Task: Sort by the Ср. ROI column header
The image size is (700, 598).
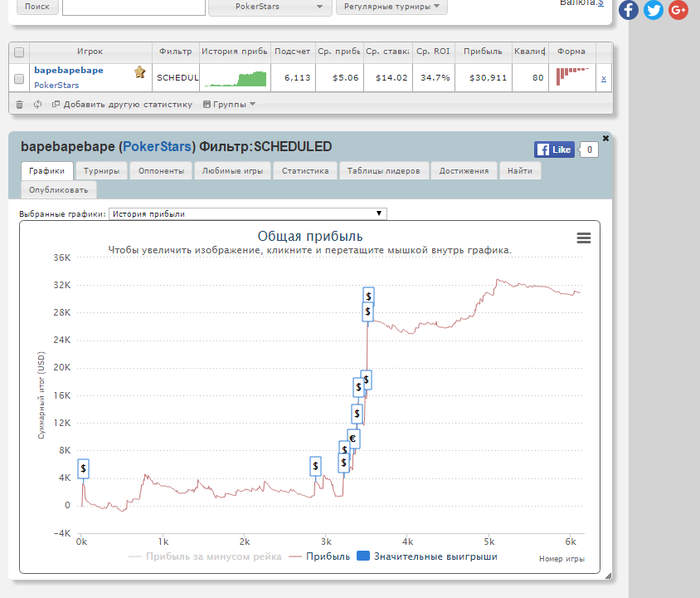Action: (433, 51)
